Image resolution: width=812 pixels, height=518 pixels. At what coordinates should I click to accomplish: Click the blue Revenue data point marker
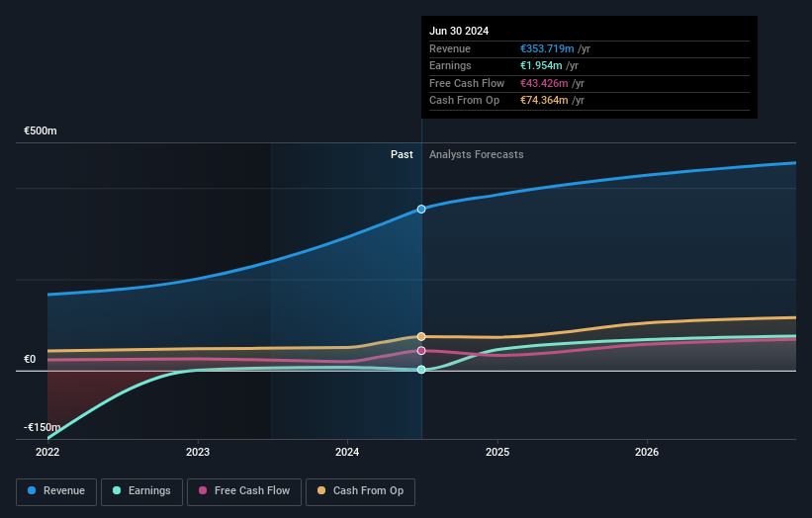pos(421,209)
